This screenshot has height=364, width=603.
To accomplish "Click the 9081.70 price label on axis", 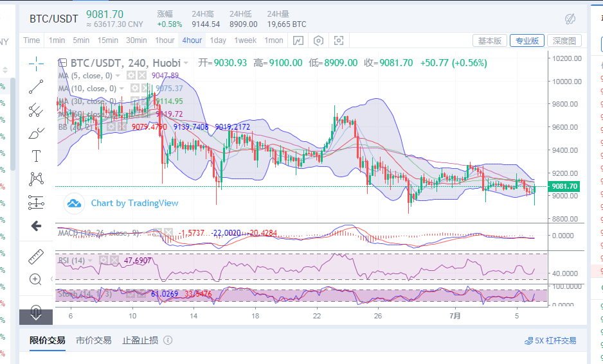I will click(564, 186).
